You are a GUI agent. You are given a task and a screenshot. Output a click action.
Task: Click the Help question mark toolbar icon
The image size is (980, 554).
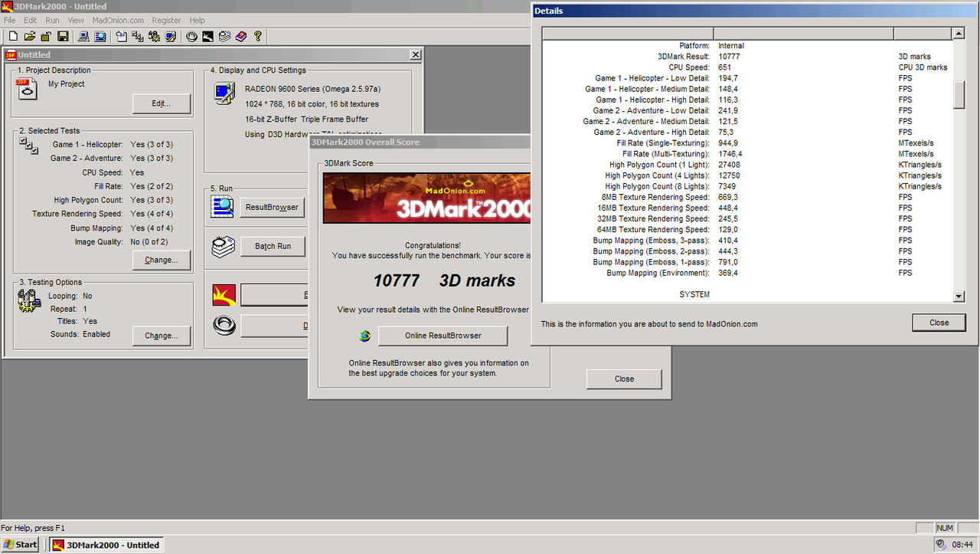pyautogui.click(x=257, y=36)
